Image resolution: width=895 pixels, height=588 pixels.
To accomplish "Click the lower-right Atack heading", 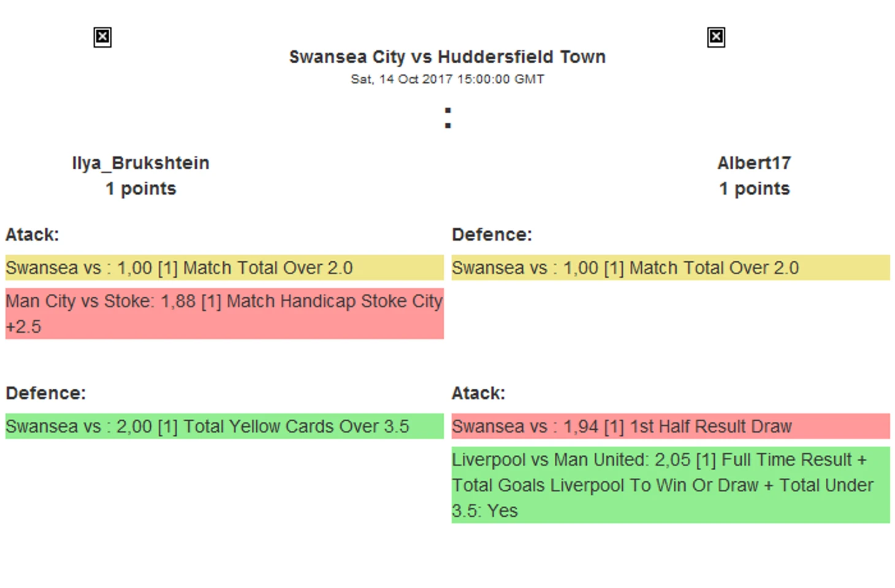I will (x=478, y=393).
